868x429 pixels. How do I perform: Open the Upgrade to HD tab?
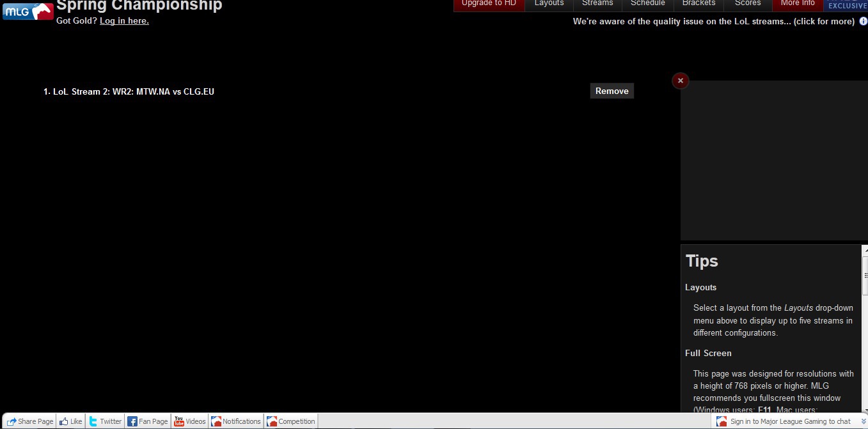tap(489, 5)
